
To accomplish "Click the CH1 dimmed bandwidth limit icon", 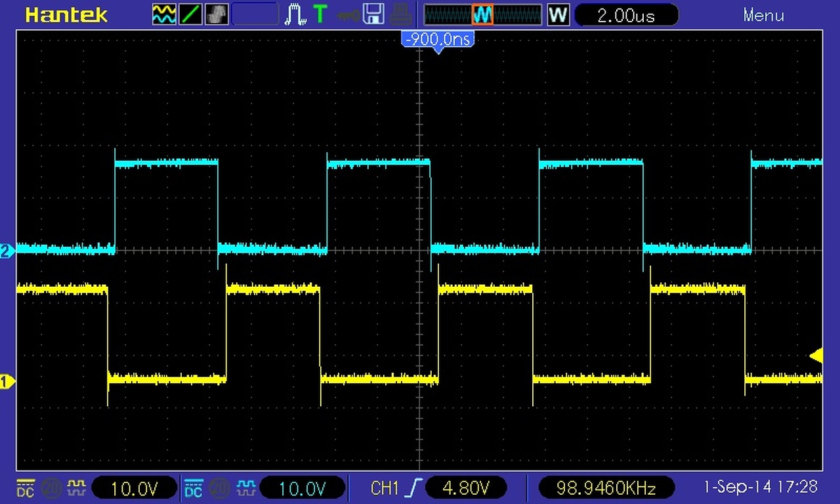I will 51,488.
